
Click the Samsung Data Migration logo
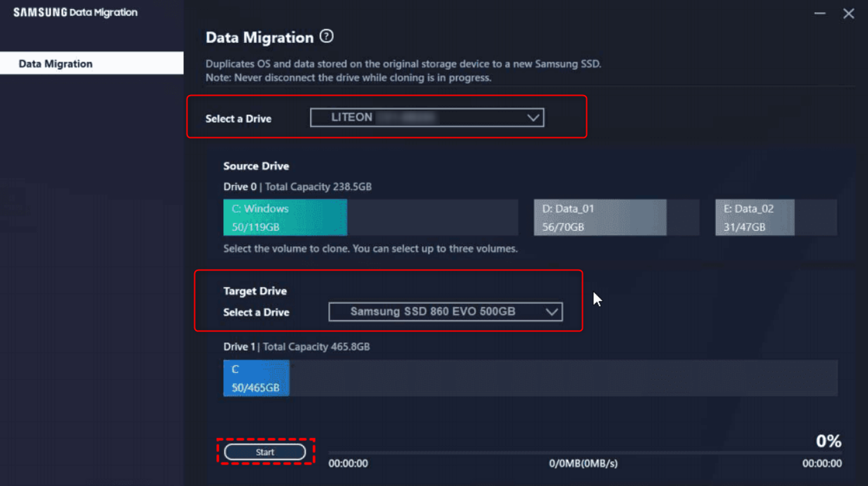pyautogui.click(x=76, y=12)
